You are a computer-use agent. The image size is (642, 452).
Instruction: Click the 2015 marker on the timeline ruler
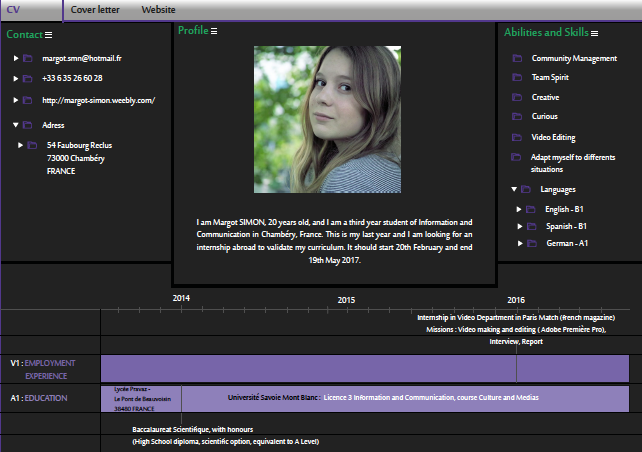[346, 300]
